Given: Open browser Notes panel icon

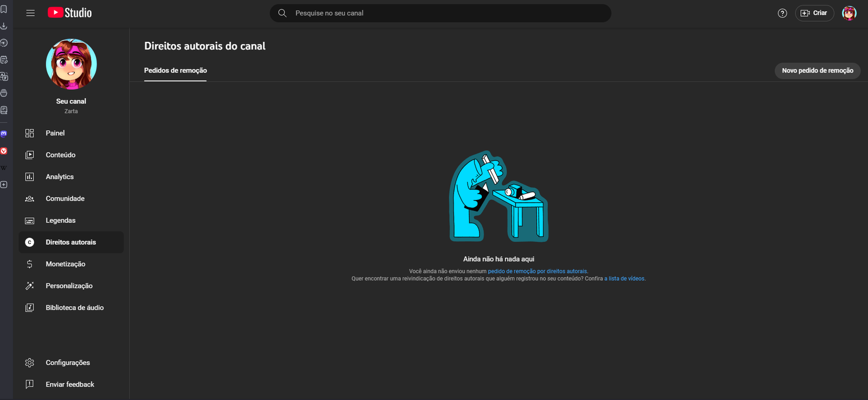Looking at the screenshot, I should tap(4, 60).
